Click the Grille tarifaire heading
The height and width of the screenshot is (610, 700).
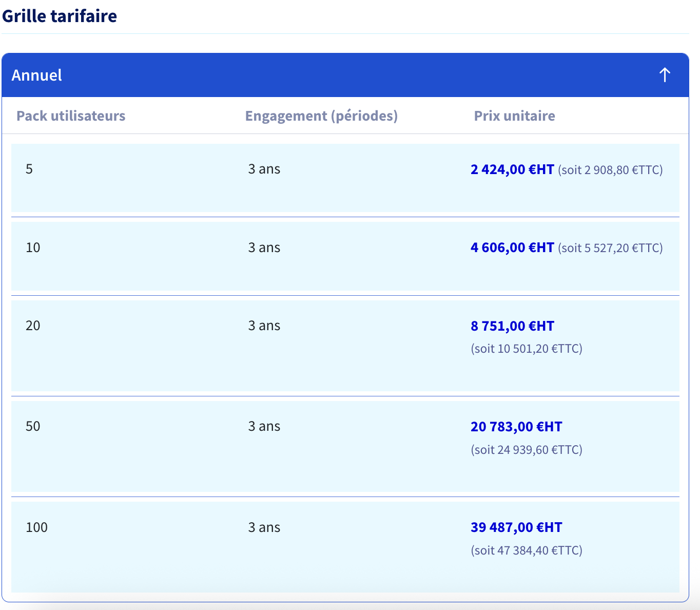tap(60, 16)
